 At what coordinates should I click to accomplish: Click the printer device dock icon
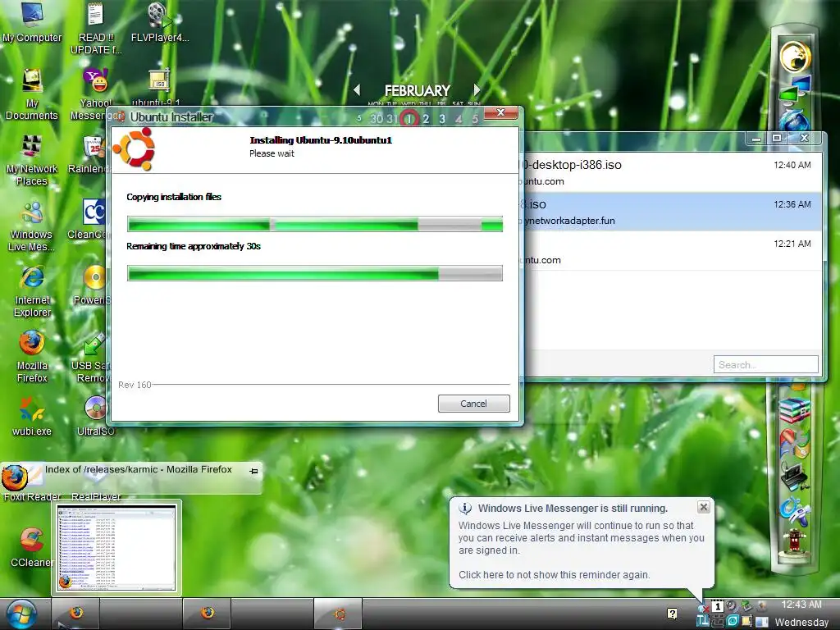click(794, 476)
